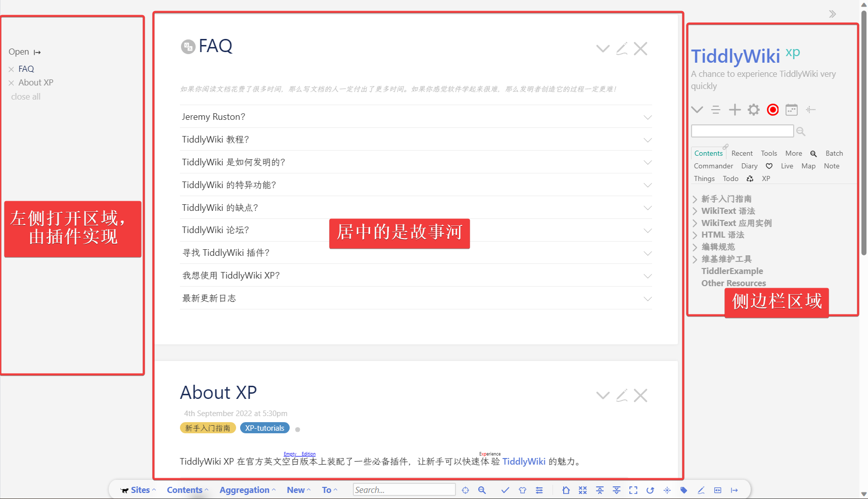Follow the TiddlyWiki link in About XP
This screenshot has height=499, width=868.
click(x=524, y=462)
